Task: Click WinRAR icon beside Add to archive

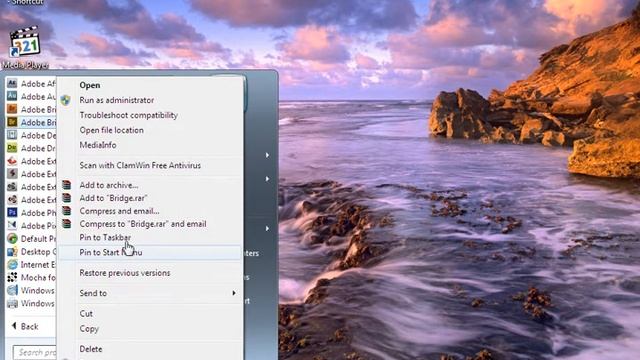Action: pyautogui.click(x=66, y=185)
